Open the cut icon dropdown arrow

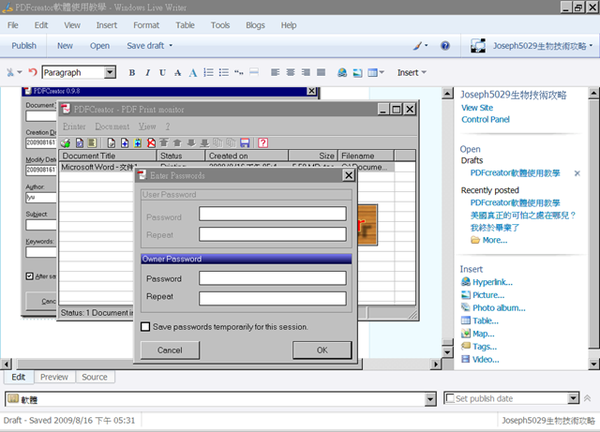(20, 72)
